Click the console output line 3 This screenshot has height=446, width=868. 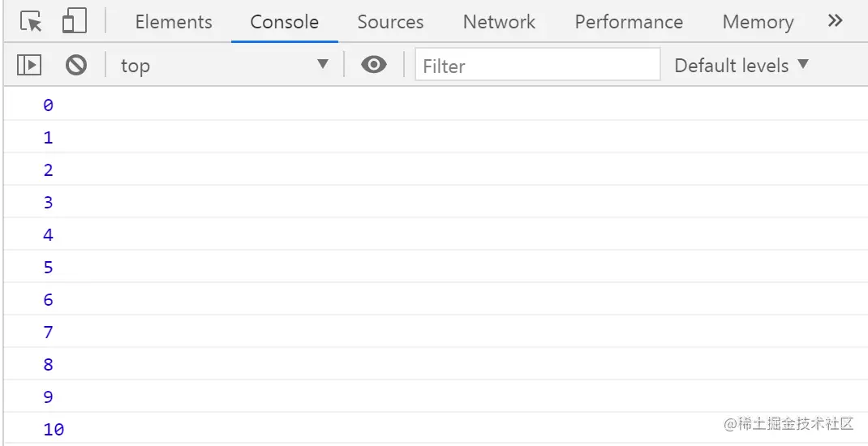click(x=48, y=202)
